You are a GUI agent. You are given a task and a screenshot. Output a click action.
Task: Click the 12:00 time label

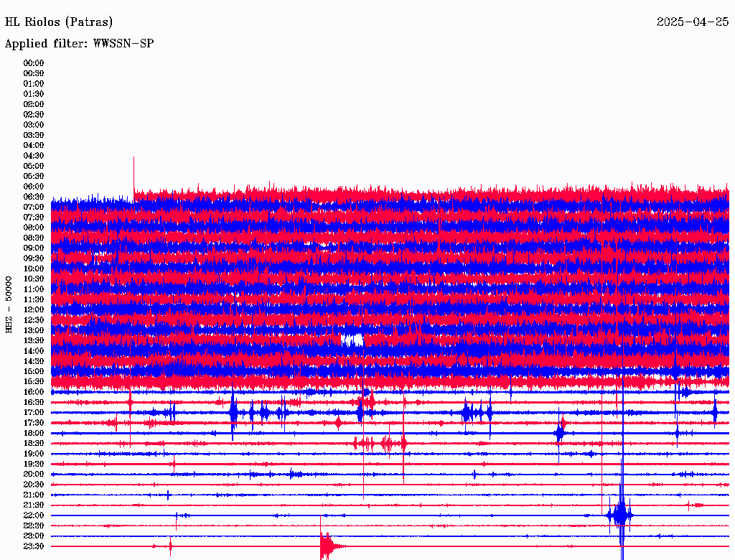click(34, 310)
